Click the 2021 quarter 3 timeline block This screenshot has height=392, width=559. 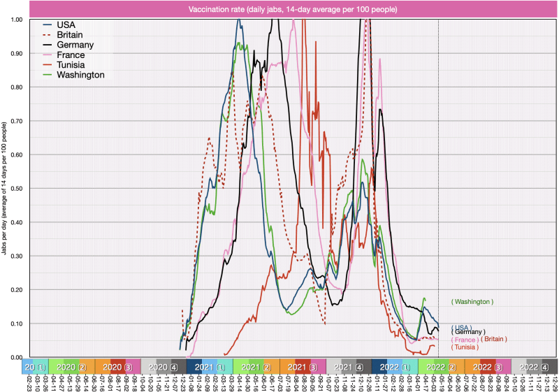click(x=303, y=367)
